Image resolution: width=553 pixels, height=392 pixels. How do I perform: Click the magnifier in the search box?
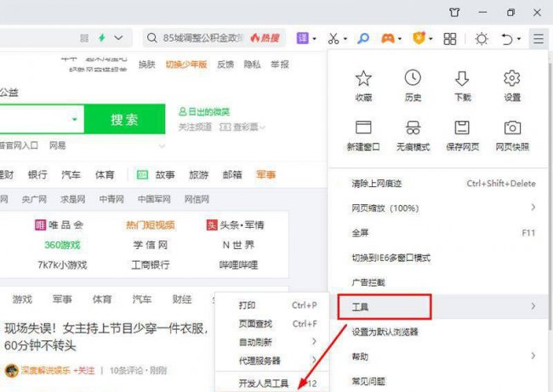(x=151, y=37)
